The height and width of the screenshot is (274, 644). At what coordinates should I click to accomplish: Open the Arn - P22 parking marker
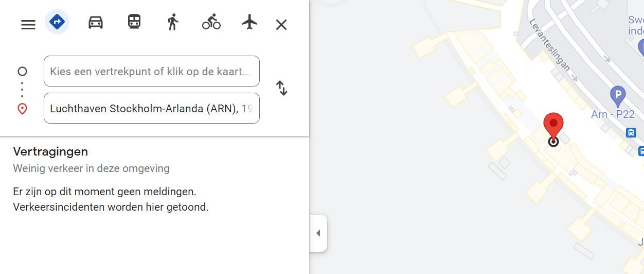click(617, 95)
